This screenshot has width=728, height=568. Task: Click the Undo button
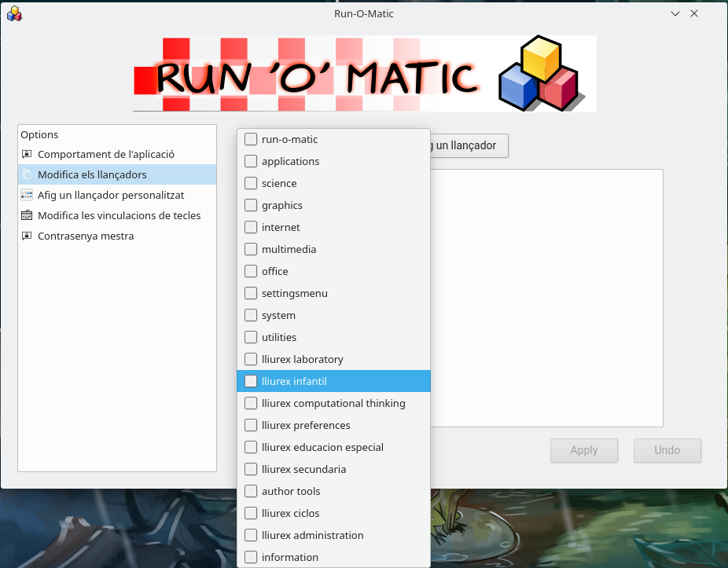(667, 450)
